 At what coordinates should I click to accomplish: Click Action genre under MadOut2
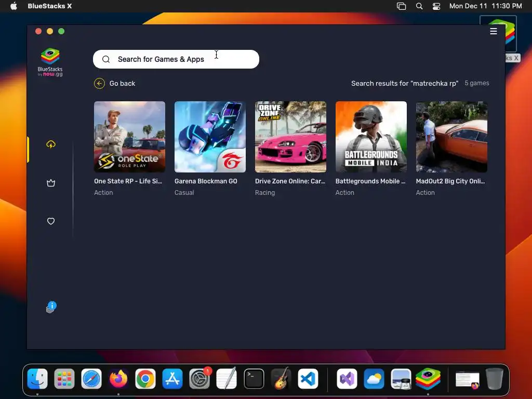[425, 193]
